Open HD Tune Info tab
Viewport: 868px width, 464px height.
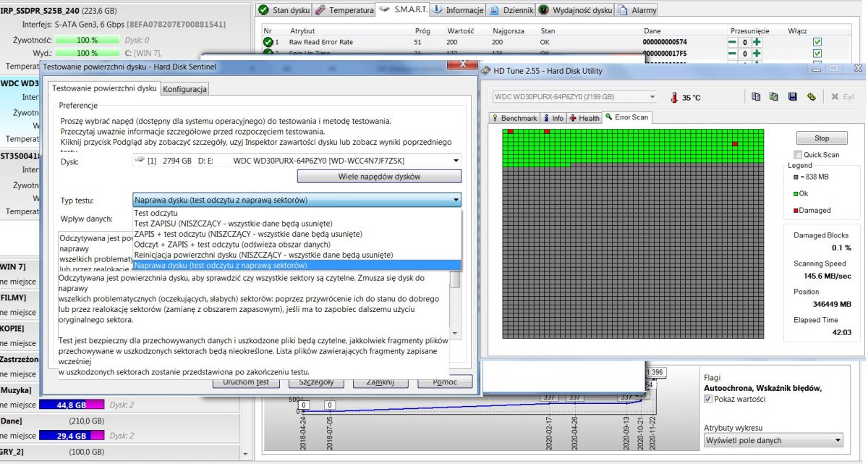553,118
